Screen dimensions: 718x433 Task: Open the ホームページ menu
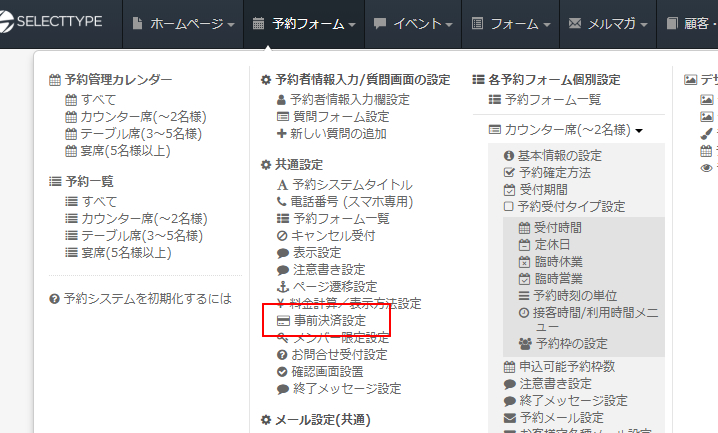[183, 23]
